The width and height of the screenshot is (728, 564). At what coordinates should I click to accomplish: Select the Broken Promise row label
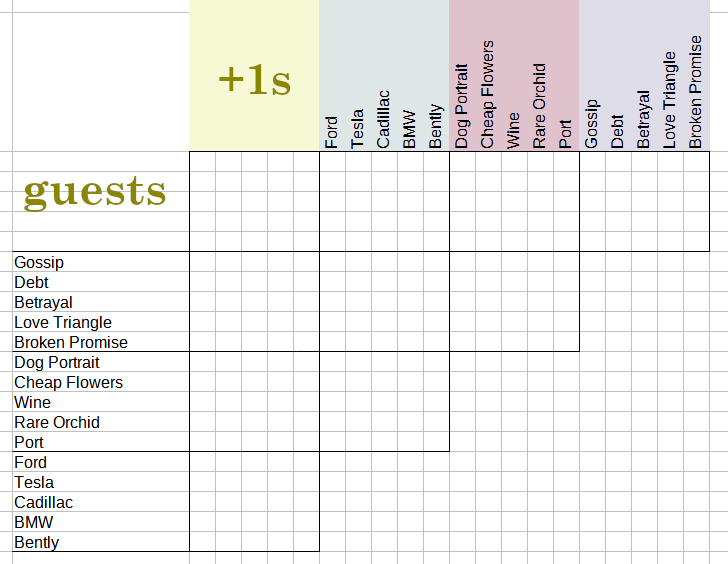[x=71, y=342]
